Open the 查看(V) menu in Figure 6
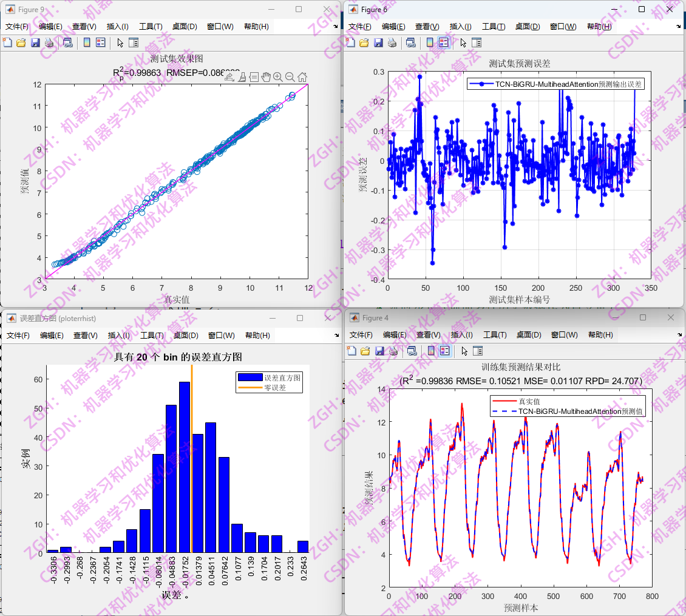Screen dimensions: 686x616 click(427, 27)
